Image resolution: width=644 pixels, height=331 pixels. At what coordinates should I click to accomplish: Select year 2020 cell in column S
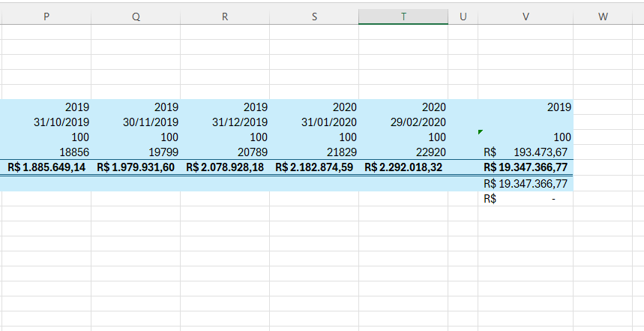pyautogui.click(x=314, y=107)
